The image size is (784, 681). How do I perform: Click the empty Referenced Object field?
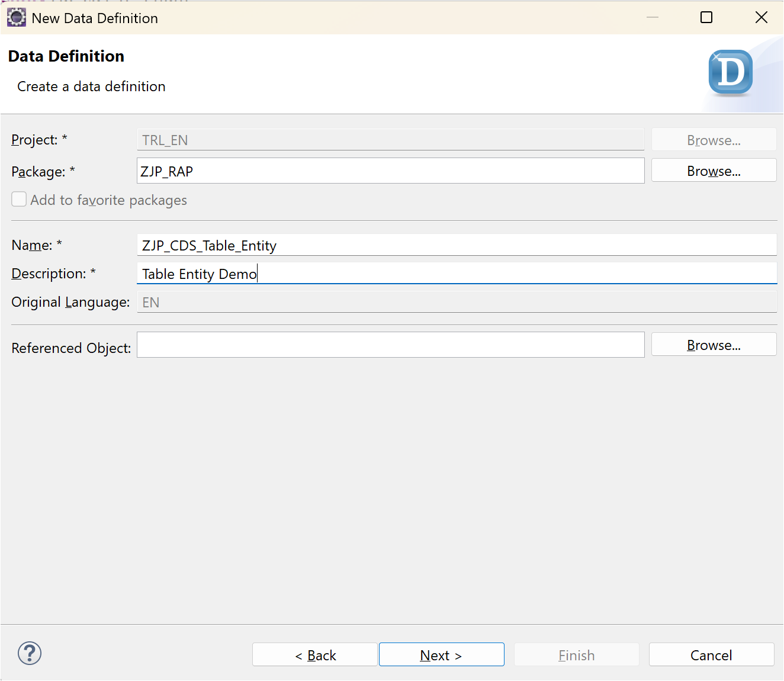tap(391, 345)
